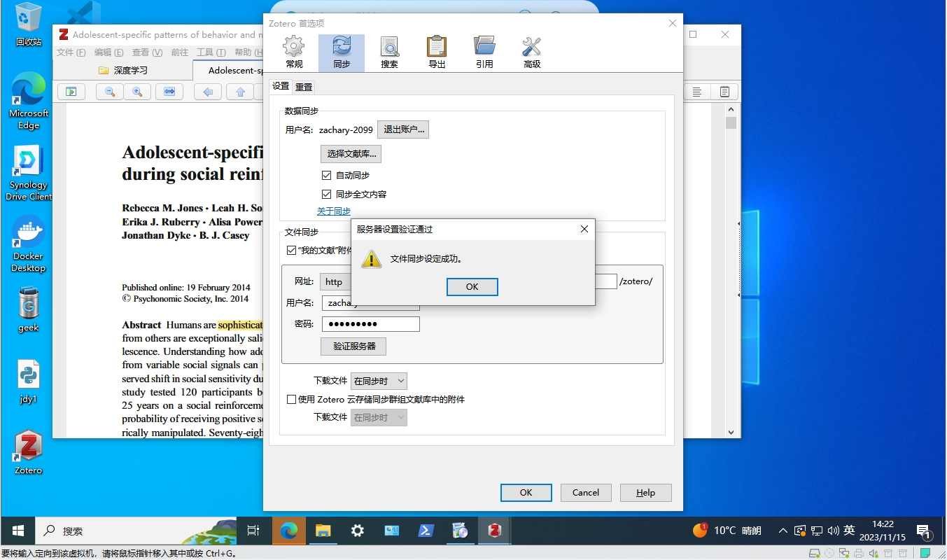Open the General (常规) preferences pane

[294, 53]
